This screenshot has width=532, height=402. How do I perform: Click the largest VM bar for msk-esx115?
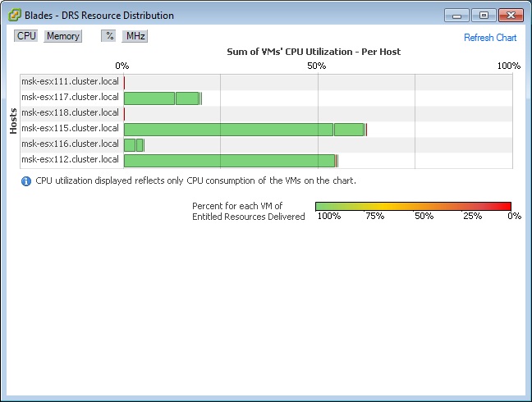point(229,130)
